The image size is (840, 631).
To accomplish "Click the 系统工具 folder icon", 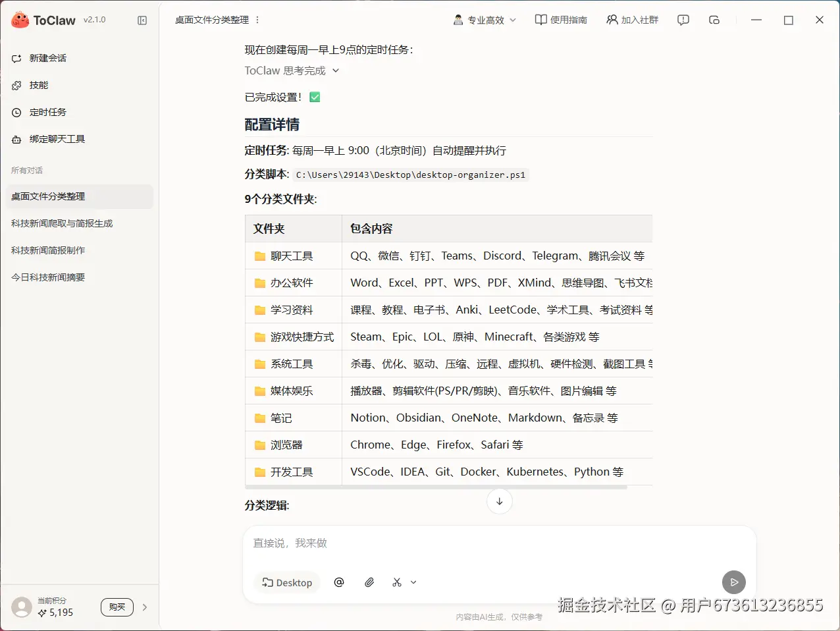I will (260, 364).
